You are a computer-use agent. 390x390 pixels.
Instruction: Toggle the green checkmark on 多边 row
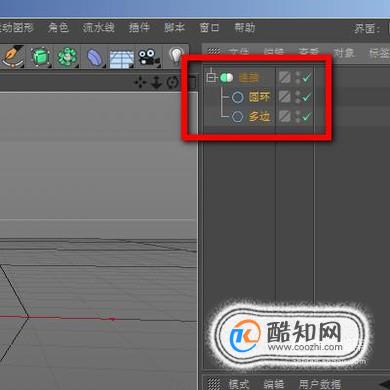click(306, 117)
